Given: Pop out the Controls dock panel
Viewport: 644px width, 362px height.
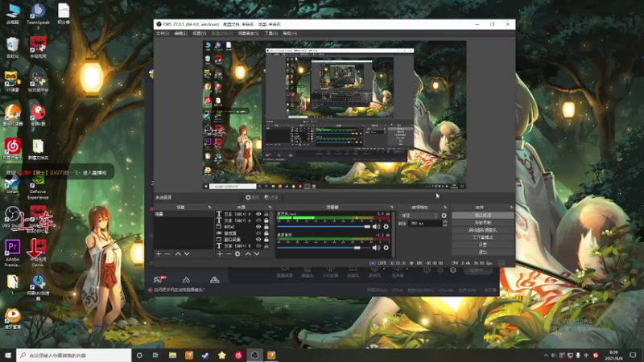Looking at the screenshot, I should click(511, 208).
